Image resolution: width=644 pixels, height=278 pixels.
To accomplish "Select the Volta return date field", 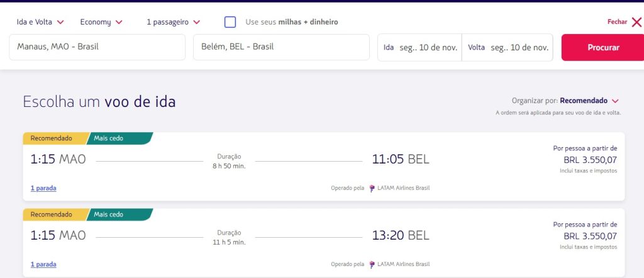I will (x=507, y=48).
